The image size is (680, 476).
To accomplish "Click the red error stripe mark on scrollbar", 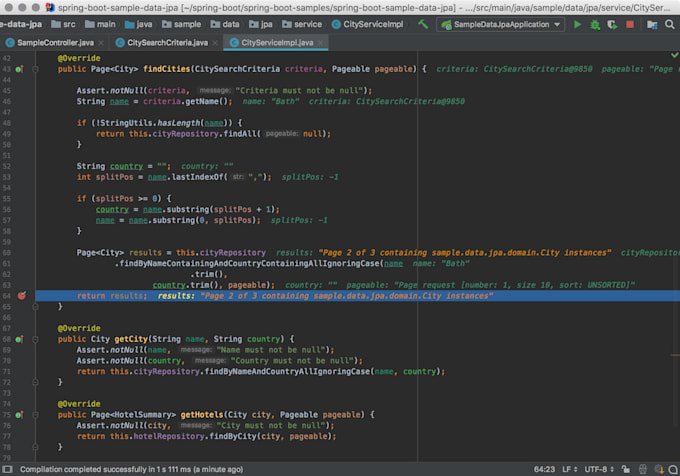I will coord(674,355).
